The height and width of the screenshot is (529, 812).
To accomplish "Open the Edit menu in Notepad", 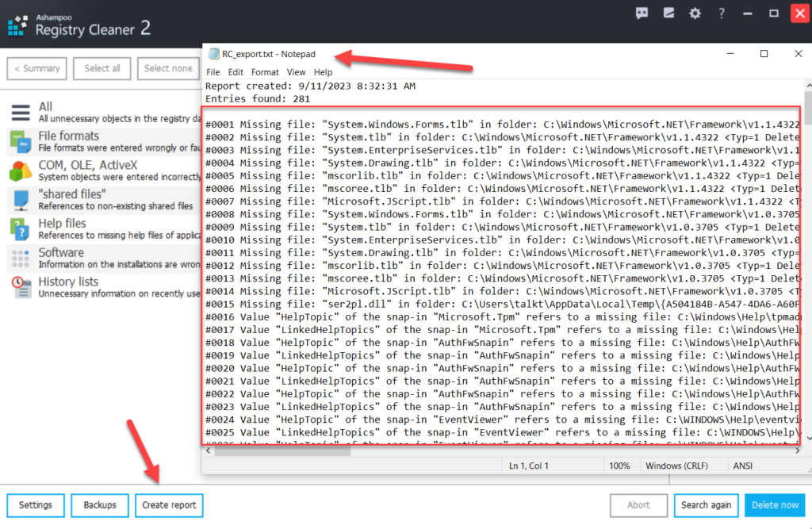I will pyautogui.click(x=236, y=72).
